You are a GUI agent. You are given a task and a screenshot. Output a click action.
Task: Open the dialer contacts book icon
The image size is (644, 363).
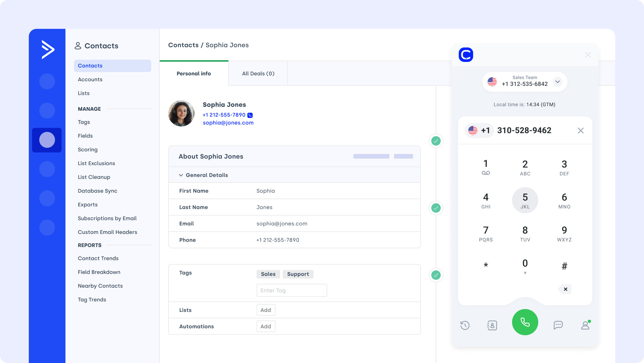click(x=492, y=325)
